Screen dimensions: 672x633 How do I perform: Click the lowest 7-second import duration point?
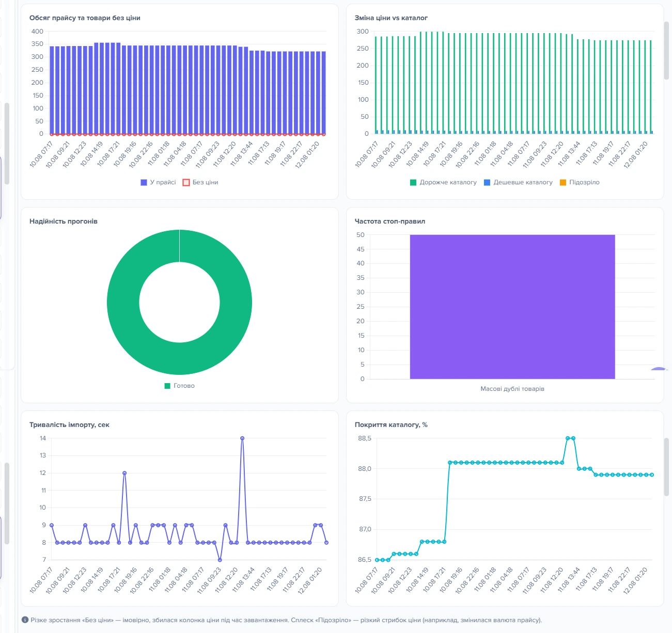point(220,560)
